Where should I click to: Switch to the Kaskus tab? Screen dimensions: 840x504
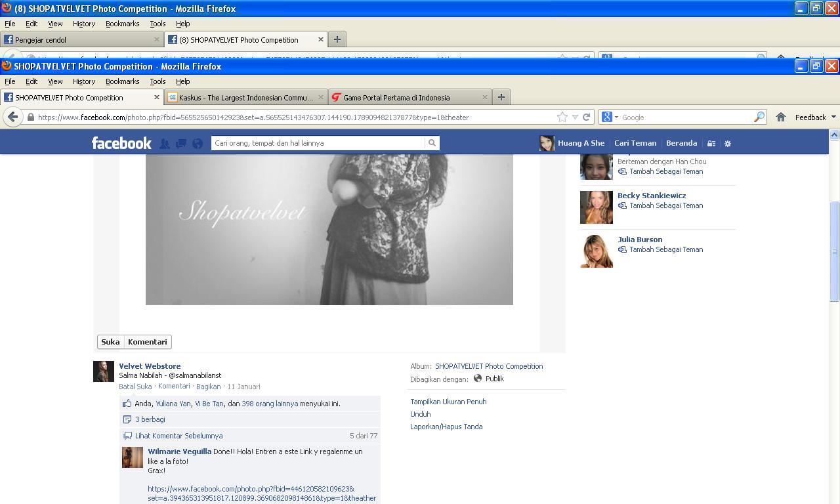point(246,97)
